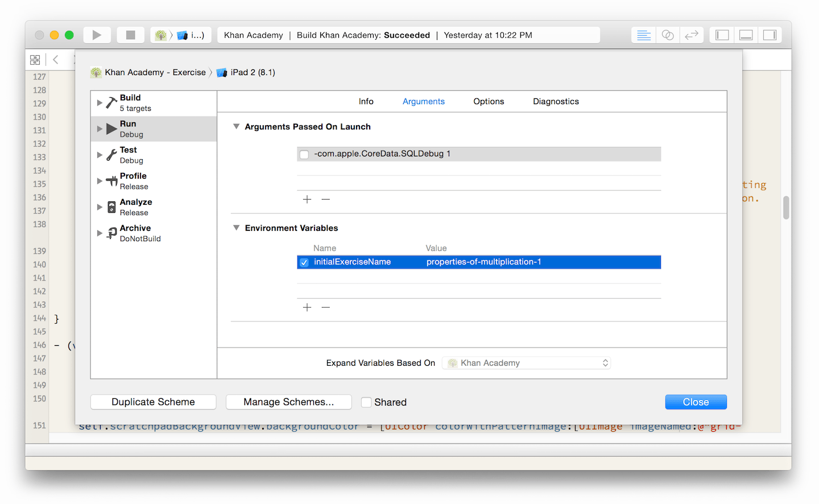Screen dimensions: 819x504
Task: Expand the Analyze action disclosure triangle
Action: click(100, 207)
